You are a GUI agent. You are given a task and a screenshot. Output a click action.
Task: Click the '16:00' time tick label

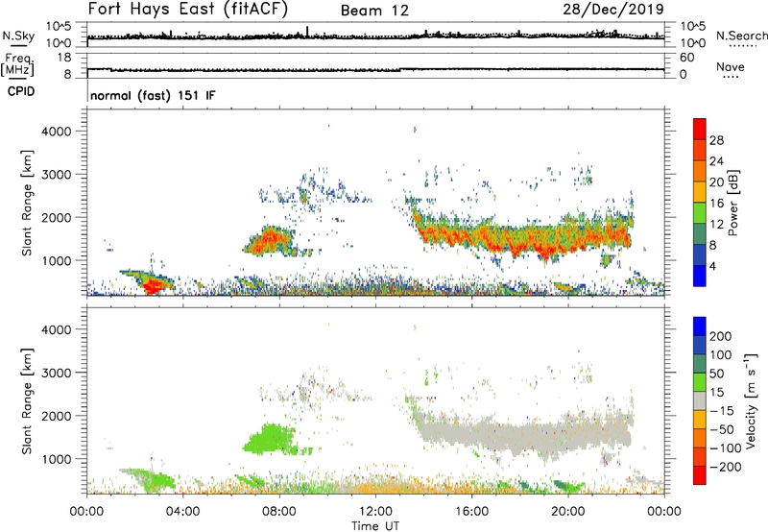(471, 512)
